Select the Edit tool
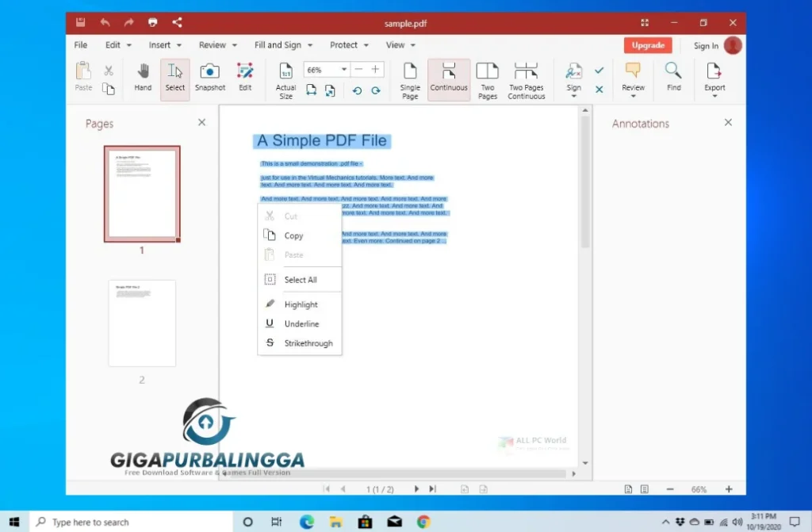Screen dimensions: 812x532 244,78
